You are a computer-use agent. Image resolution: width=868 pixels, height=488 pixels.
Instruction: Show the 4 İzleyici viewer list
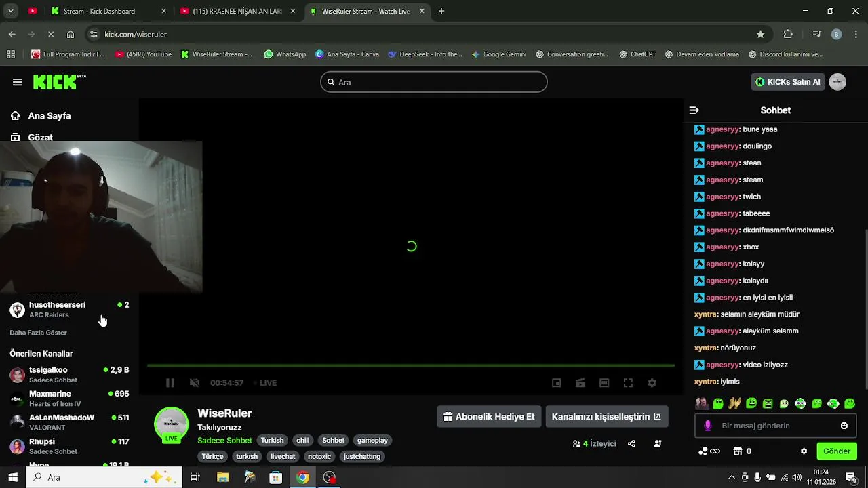[x=594, y=444]
